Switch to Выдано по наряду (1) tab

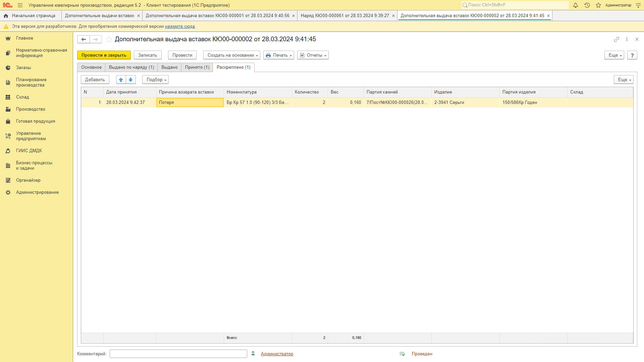pyautogui.click(x=131, y=67)
